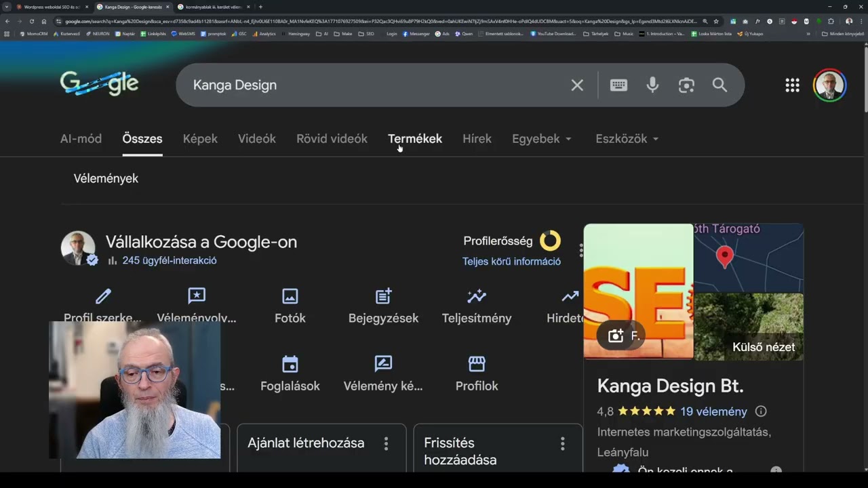Click the Vélemények chip
868x488 pixels.
[x=106, y=178]
